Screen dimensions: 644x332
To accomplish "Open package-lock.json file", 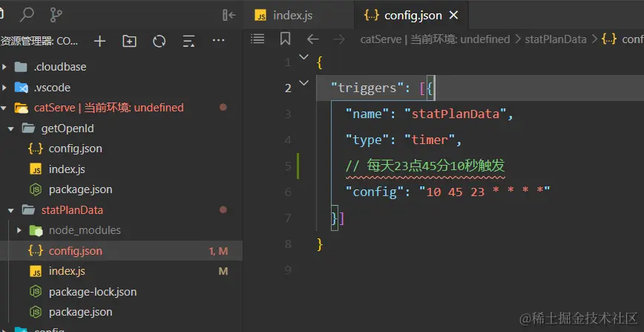I will (93, 292).
